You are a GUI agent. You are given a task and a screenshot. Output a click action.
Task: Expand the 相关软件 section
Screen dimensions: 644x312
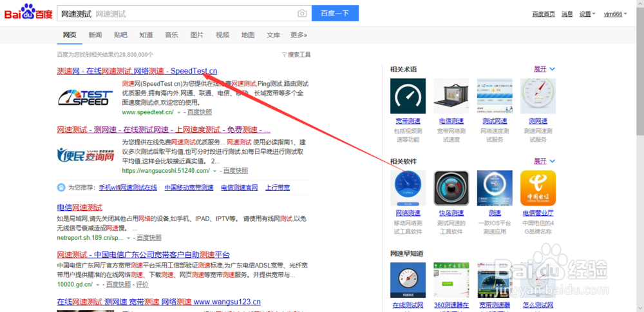tap(544, 161)
